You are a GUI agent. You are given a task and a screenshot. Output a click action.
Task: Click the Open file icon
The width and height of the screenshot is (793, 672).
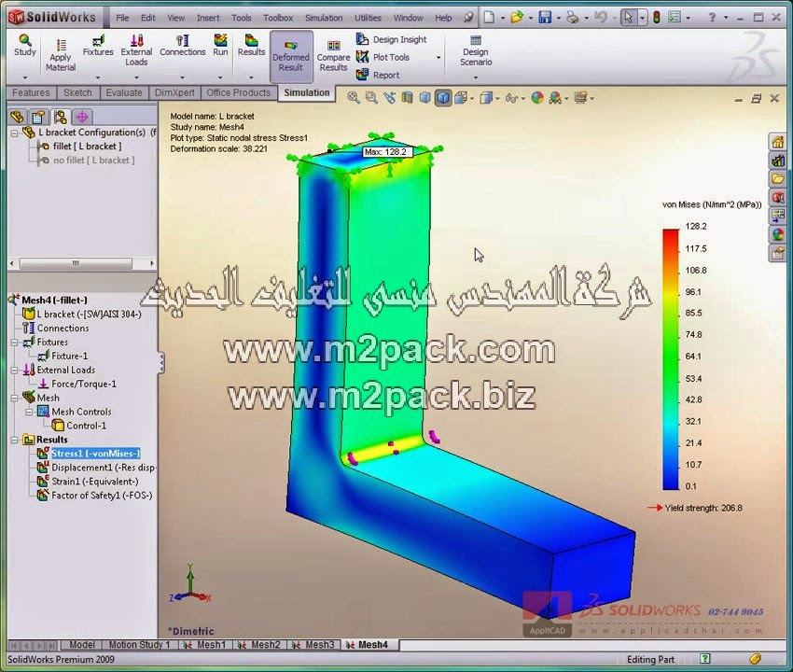(517, 18)
